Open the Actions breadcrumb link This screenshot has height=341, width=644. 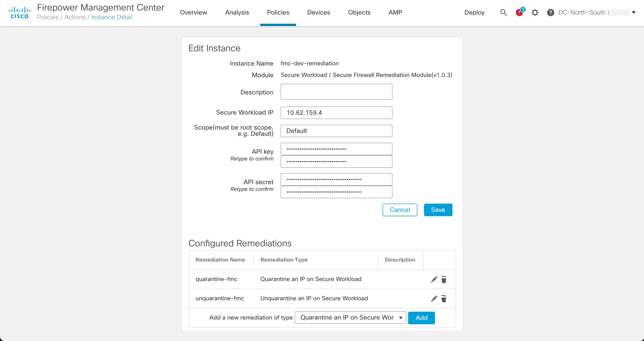click(x=75, y=17)
